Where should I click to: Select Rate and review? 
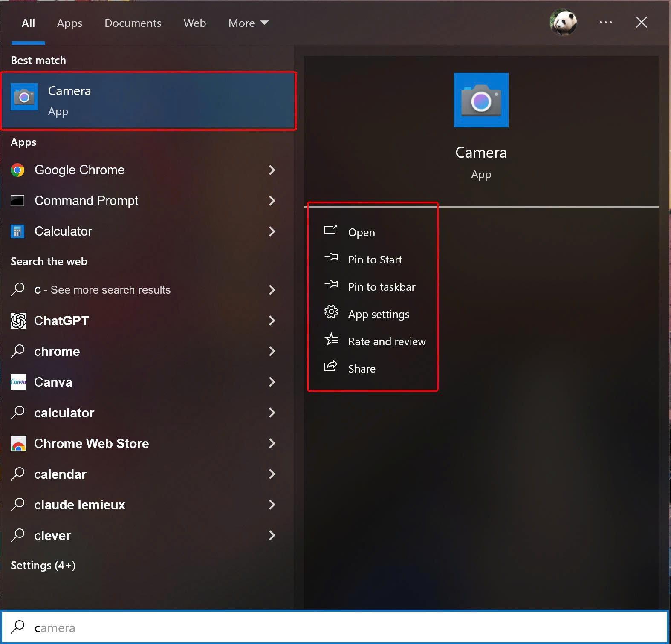coord(387,341)
